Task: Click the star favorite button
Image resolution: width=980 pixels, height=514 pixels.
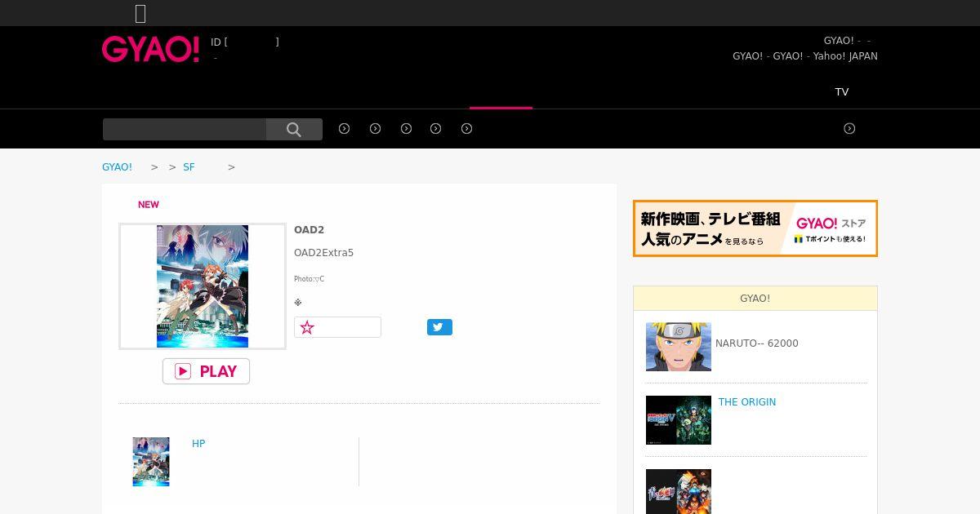Action: (337, 327)
